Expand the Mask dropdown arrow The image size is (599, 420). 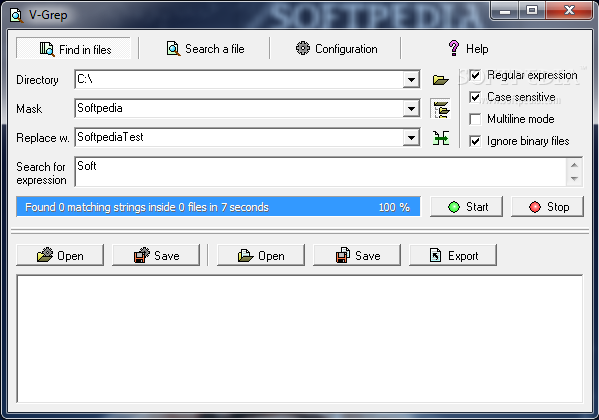(411, 109)
